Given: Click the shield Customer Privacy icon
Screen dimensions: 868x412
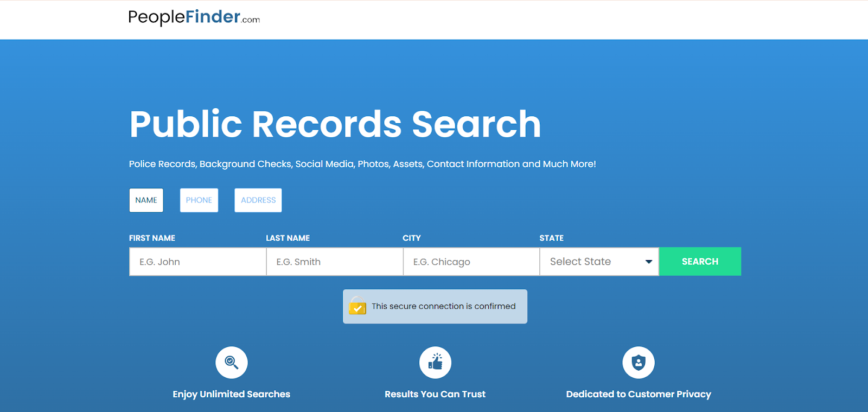Looking at the screenshot, I should [x=639, y=363].
